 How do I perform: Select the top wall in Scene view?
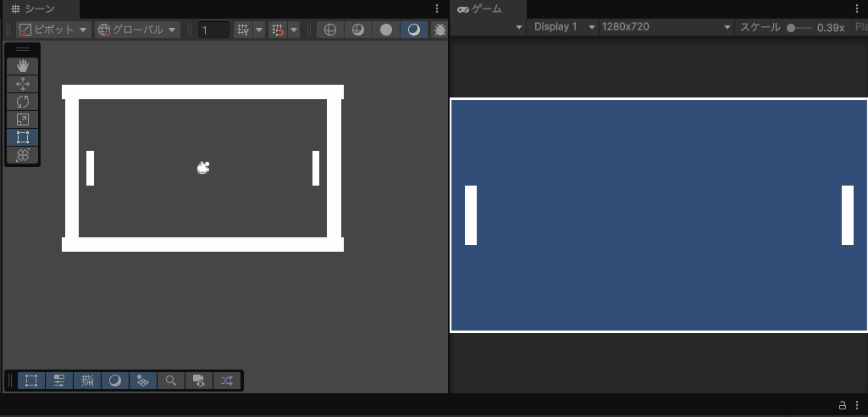click(x=202, y=92)
